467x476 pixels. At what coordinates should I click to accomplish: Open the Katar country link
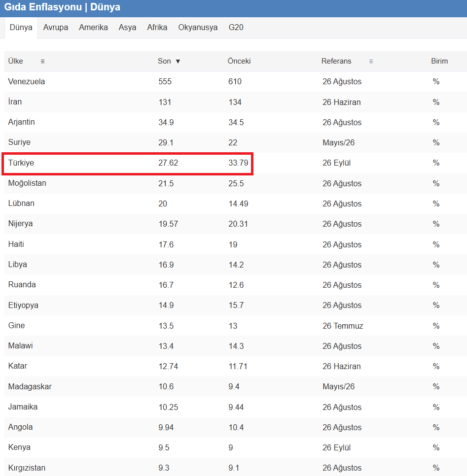click(x=18, y=366)
